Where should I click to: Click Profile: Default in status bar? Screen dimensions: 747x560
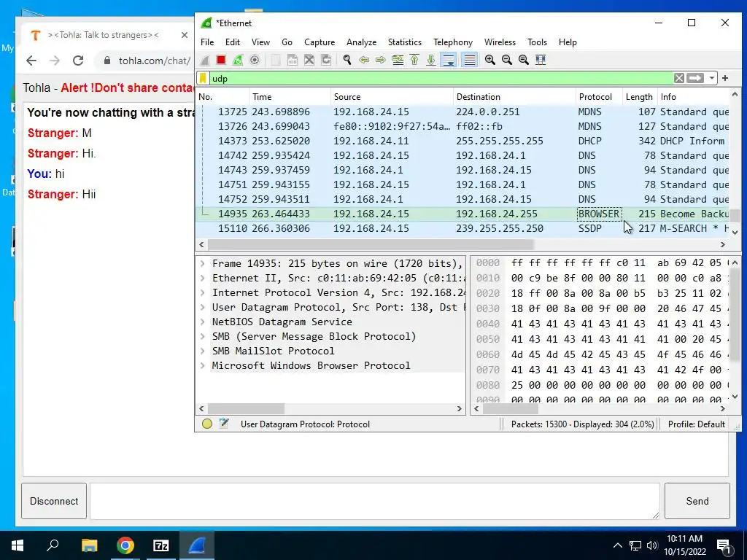point(696,424)
